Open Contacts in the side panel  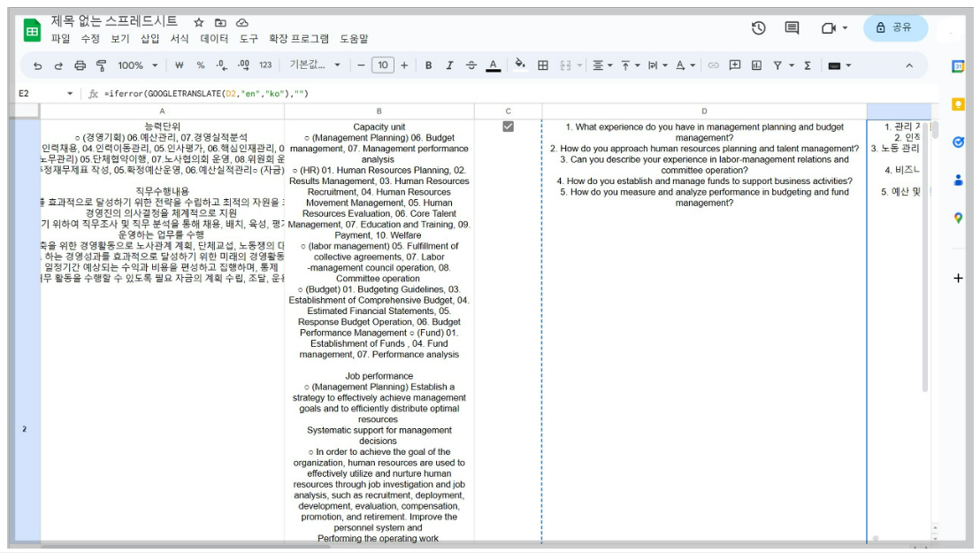click(958, 180)
